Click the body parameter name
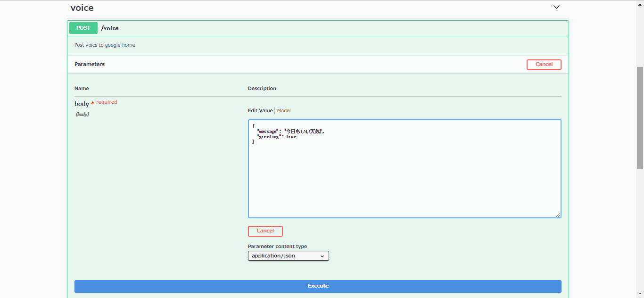Viewport: 644px width, 298px height. click(x=82, y=104)
